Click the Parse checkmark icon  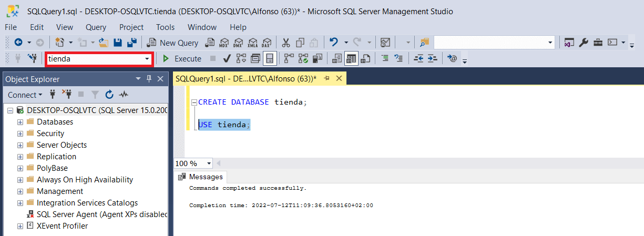click(228, 58)
